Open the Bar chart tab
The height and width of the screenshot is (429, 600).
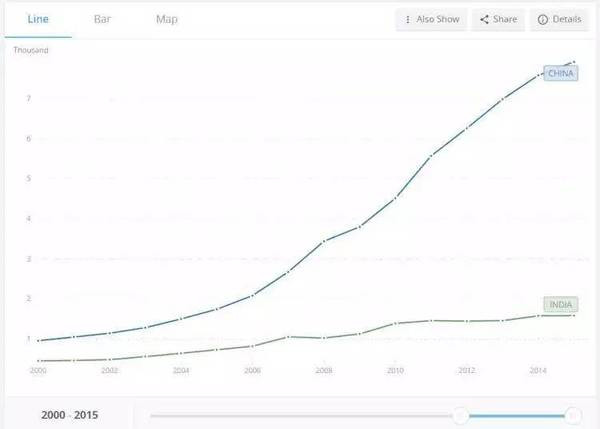click(x=102, y=19)
